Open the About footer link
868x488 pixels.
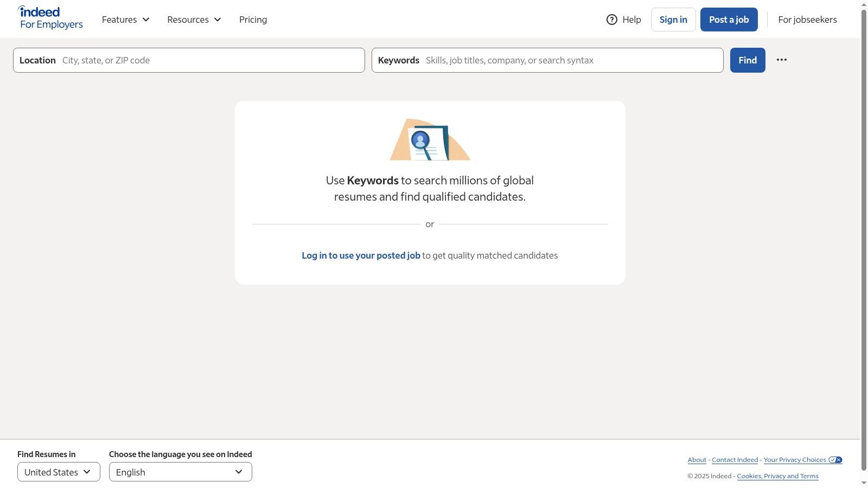coord(697,460)
